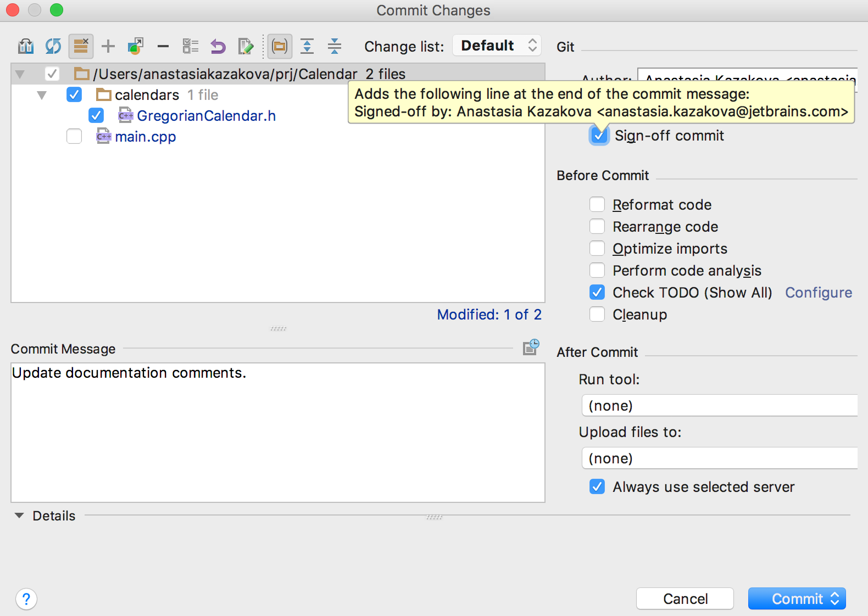Click the 'Update documentation comments.' message text
Screen dimensions: 868x616
(129, 373)
